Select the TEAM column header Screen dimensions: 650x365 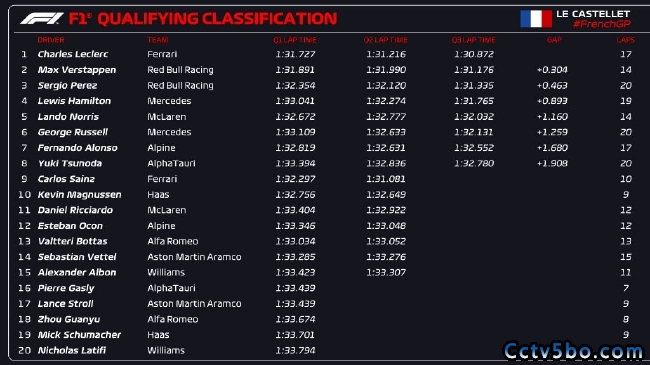158,40
